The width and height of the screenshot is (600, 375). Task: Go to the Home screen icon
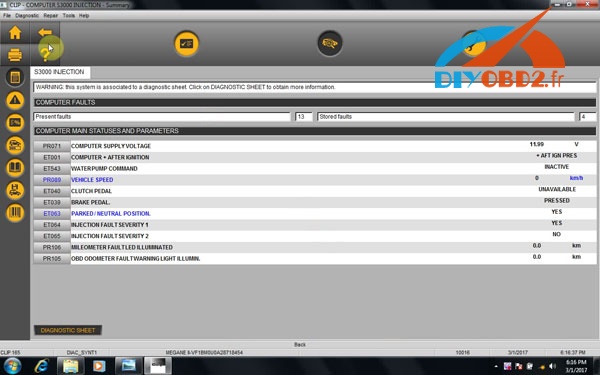click(x=15, y=33)
